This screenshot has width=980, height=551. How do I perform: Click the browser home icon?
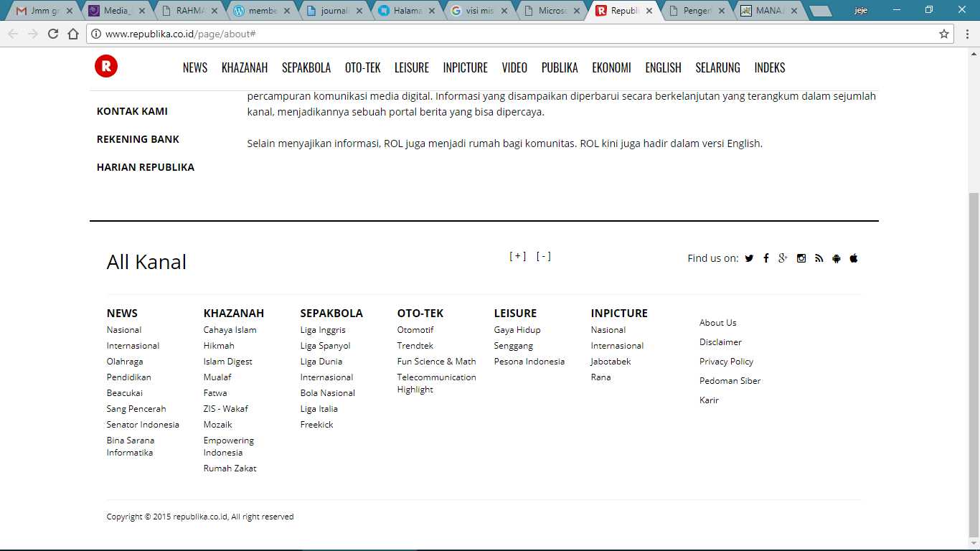click(73, 34)
